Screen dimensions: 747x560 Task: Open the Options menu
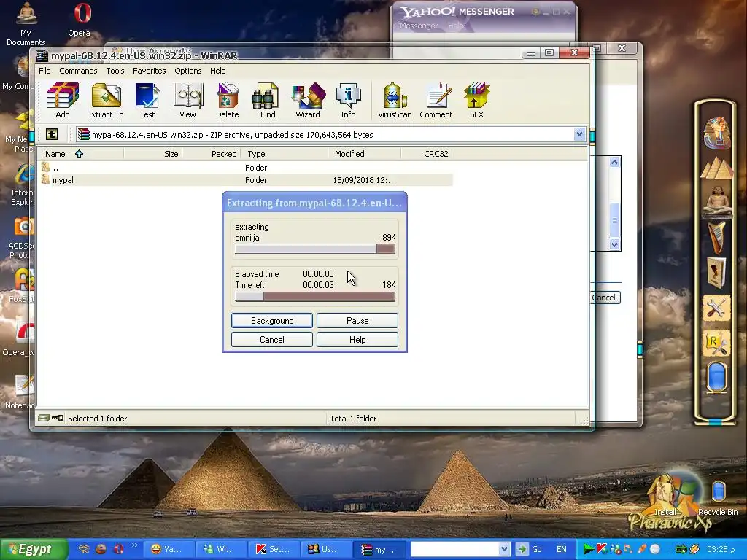coord(187,71)
